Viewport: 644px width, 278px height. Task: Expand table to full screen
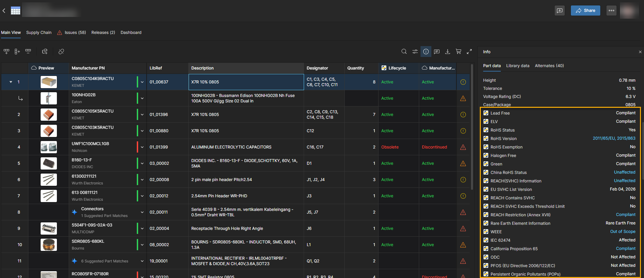(x=469, y=52)
